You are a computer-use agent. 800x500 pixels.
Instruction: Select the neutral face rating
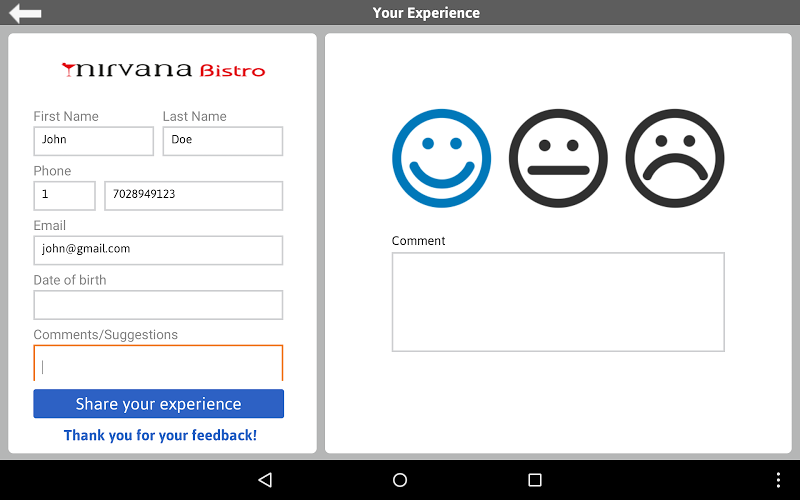(x=558, y=158)
